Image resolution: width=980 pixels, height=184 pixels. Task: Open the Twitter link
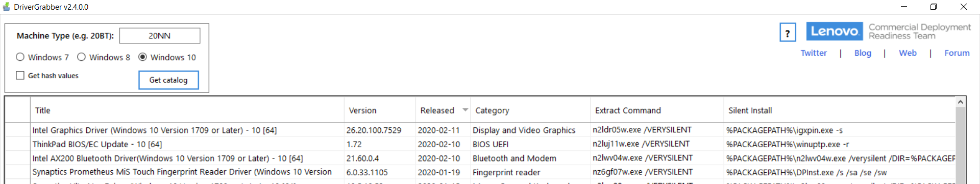pos(814,53)
